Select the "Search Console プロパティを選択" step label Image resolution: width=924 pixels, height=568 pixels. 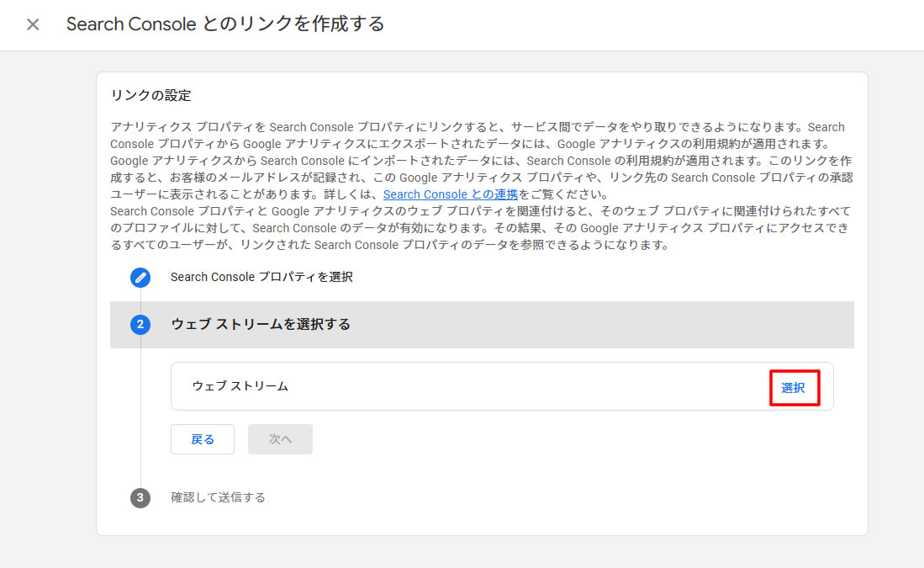point(261,277)
